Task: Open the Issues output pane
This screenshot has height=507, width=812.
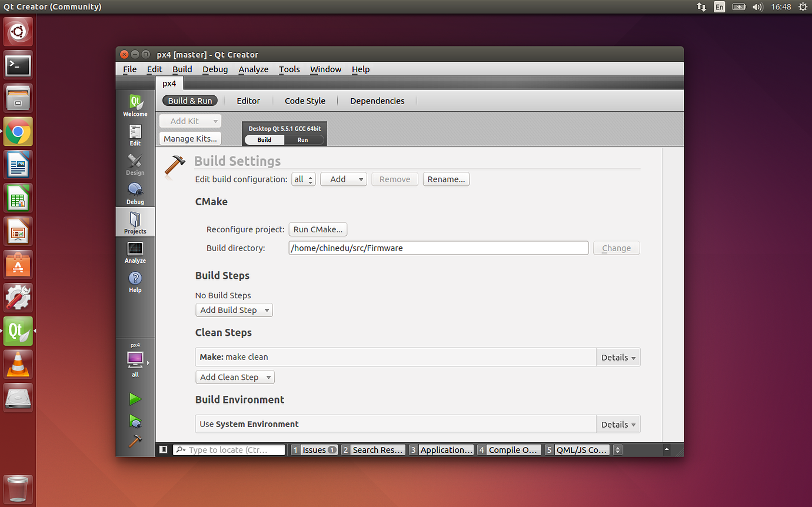Action: tap(314, 450)
